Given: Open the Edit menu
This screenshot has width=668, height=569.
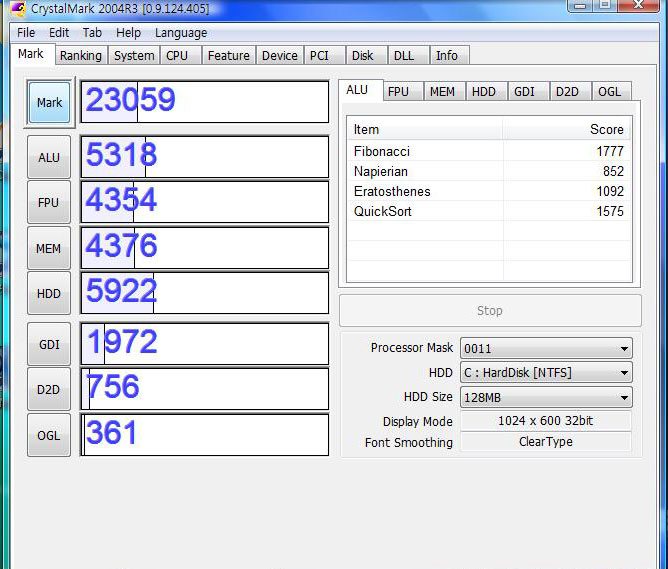Looking at the screenshot, I should click(59, 33).
